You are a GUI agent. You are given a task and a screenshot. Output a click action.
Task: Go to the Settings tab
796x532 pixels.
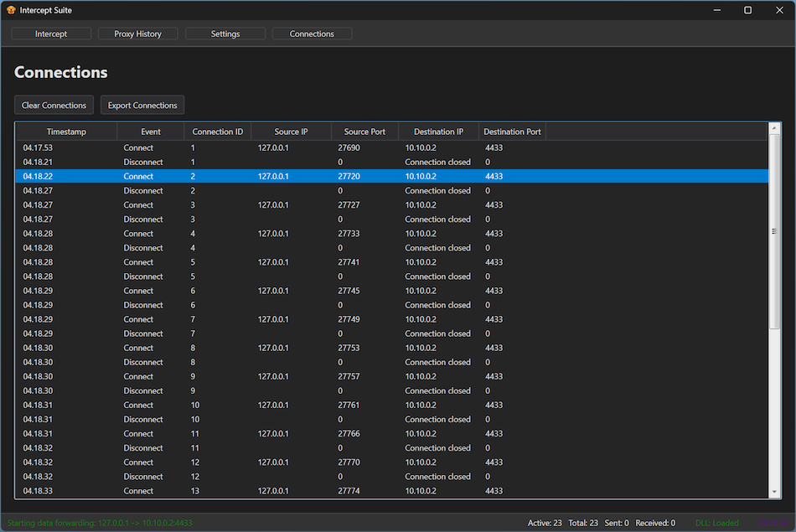click(x=225, y=34)
